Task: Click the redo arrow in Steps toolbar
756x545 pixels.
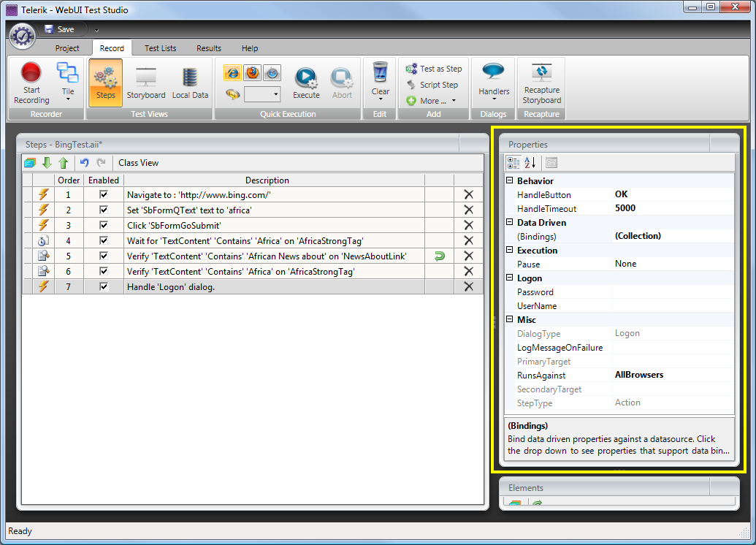Action: click(101, 163)
